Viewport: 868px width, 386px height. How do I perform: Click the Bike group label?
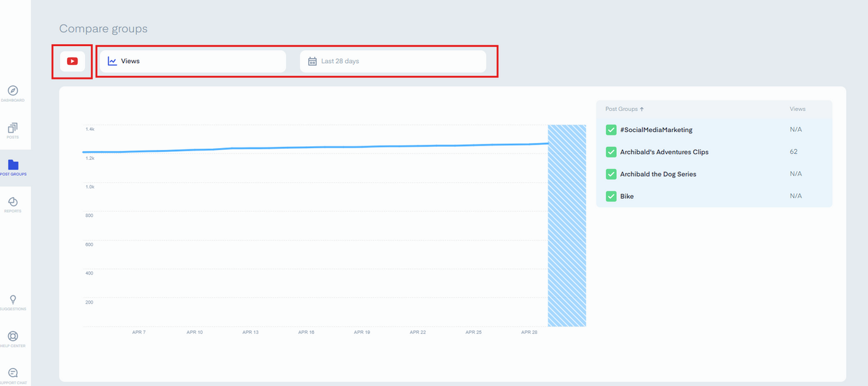click(627, 196)
